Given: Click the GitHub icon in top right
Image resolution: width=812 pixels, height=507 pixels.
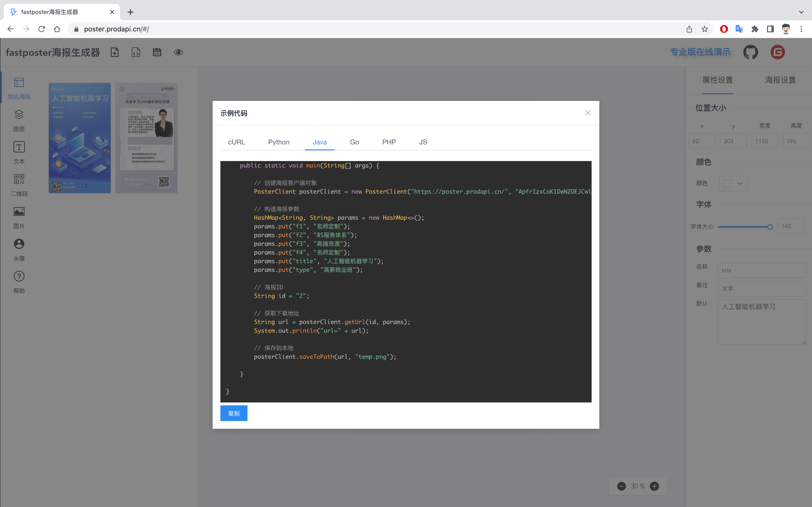Looking at the screenshot, I should [x=750, y=52].
